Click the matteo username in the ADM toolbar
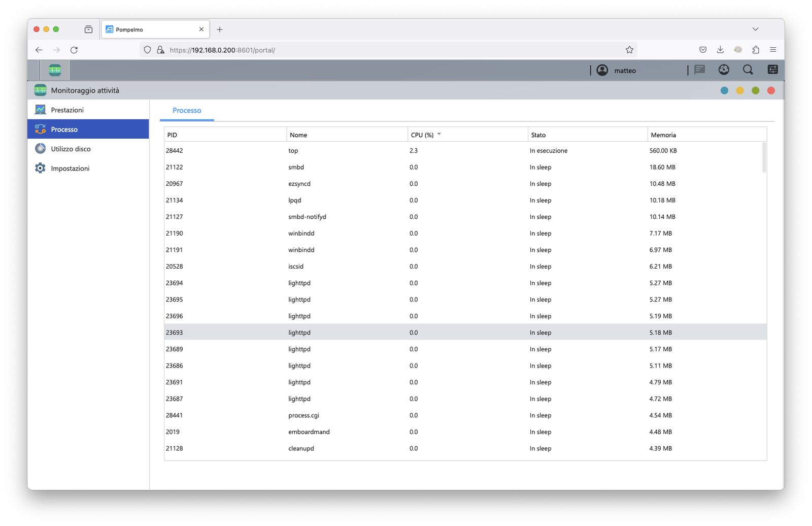Viewport: 812px width, 526px height. (x=625, y=71)
